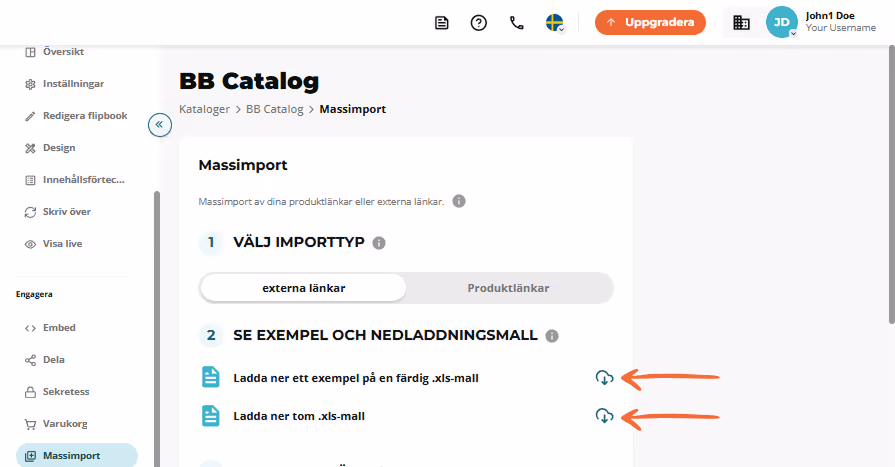Download the empty .xls-mall template
Screen dimensions: 895x467
[604, 416]
